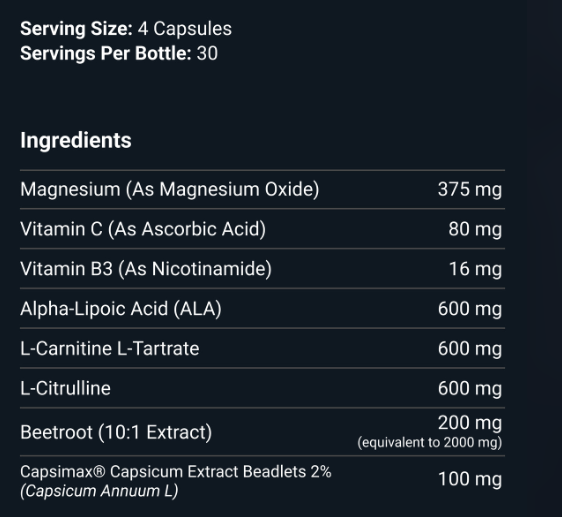Viewport: 562px width, 517px height.
Task: Select the Magnesium (As Magnesium Oxide) row
Action: click(x=262, y=189)
